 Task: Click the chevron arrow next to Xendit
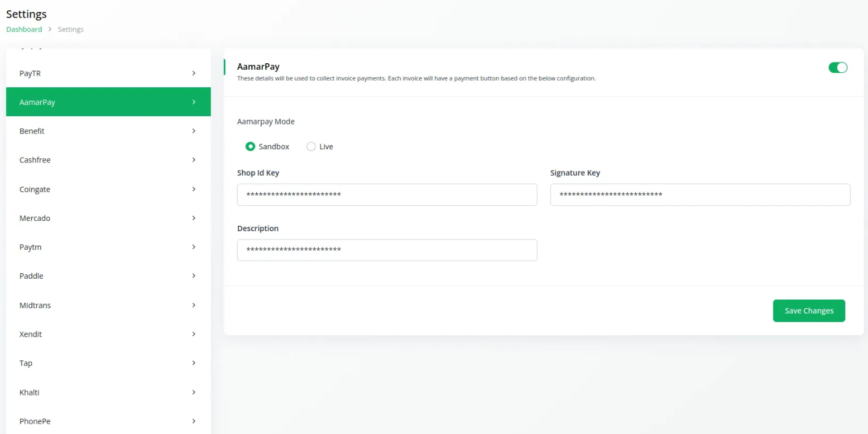click(194, 334)
